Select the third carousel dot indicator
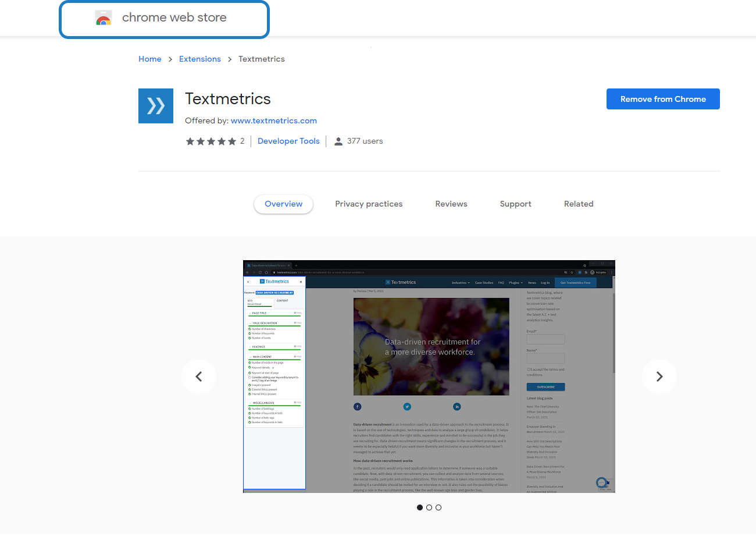 click(x=438, y=507)
